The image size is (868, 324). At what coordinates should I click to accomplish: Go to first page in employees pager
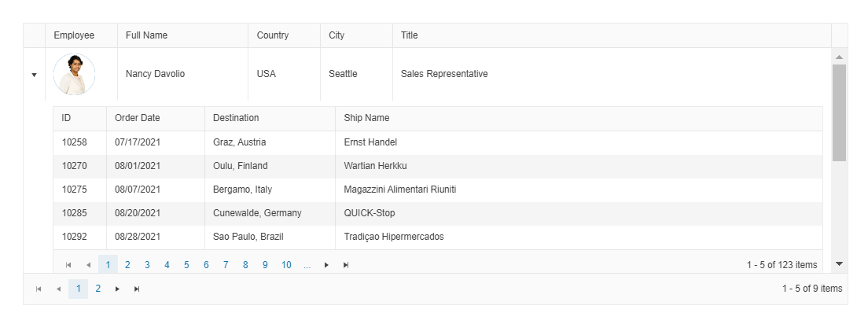click(x=39, y=289)
